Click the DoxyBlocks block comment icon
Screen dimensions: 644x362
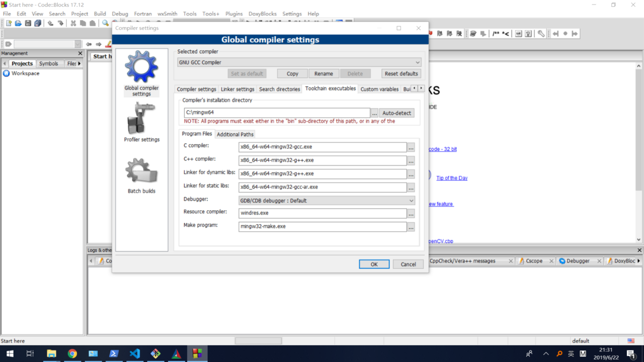496,34
